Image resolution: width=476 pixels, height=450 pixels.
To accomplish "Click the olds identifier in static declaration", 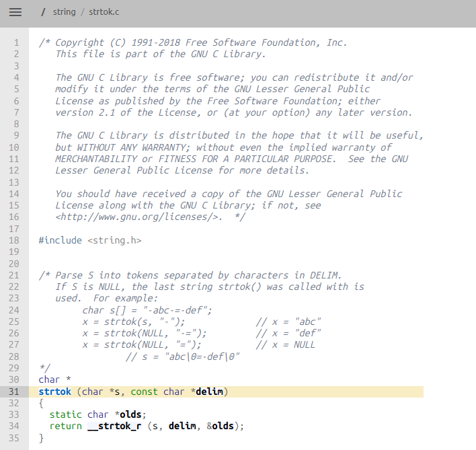I will click(131, 414).
